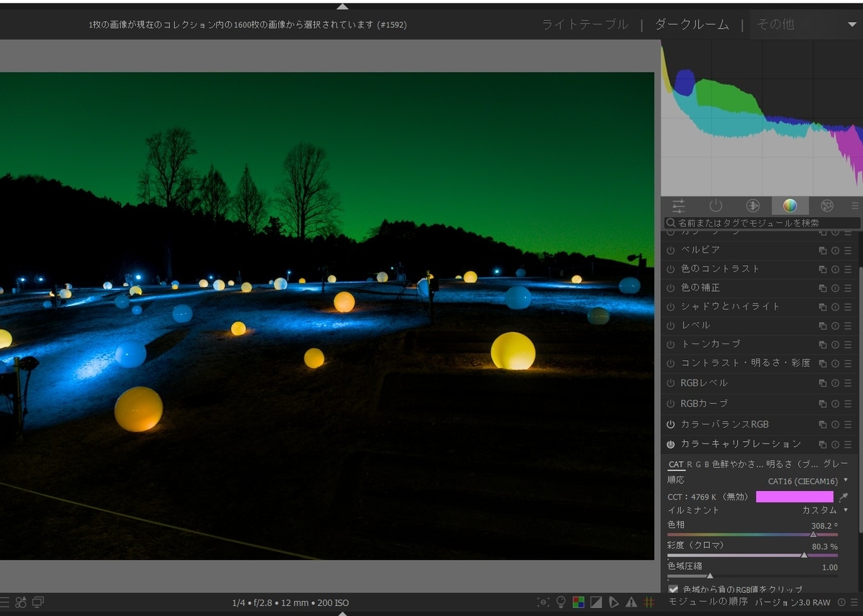Toggle clipping indication icon
Screen dimensions: 863x616
coord(596,602)
